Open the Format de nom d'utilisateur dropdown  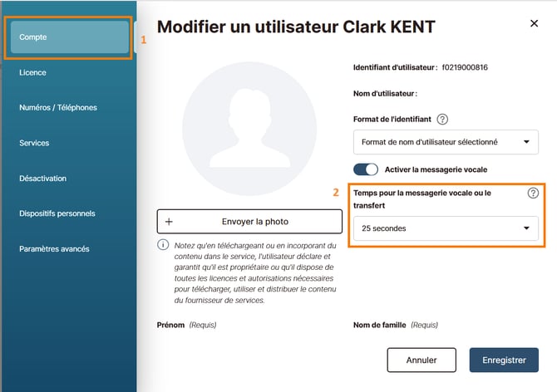point(446,142)
